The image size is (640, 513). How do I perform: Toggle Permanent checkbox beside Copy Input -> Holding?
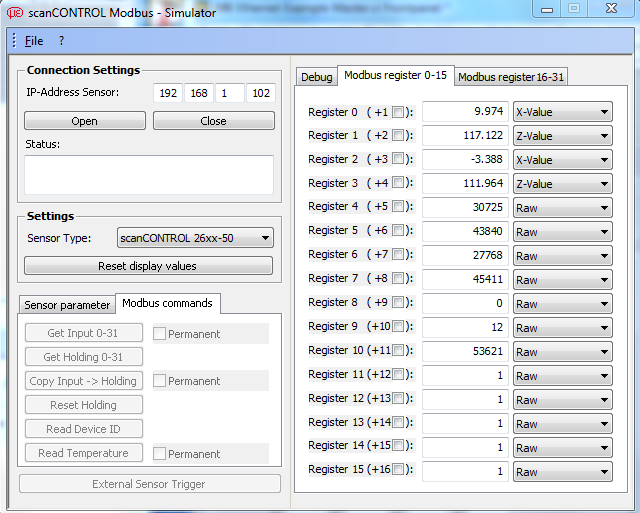pos(159,381)
